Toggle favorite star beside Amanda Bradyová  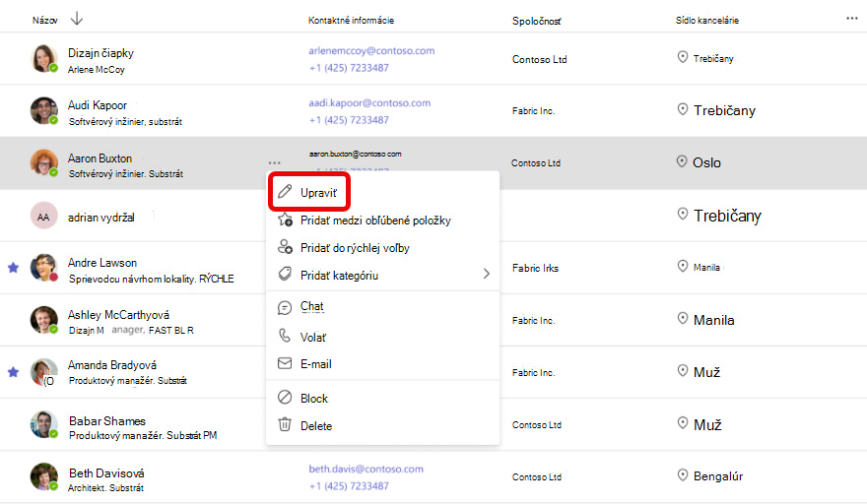(x=13, y=372)
